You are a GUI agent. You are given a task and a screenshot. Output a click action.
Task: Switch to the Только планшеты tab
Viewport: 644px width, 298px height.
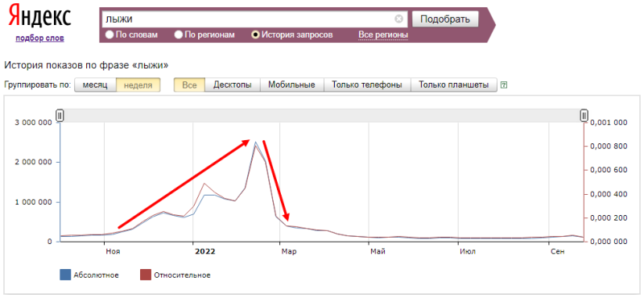(x=454, y=85)
